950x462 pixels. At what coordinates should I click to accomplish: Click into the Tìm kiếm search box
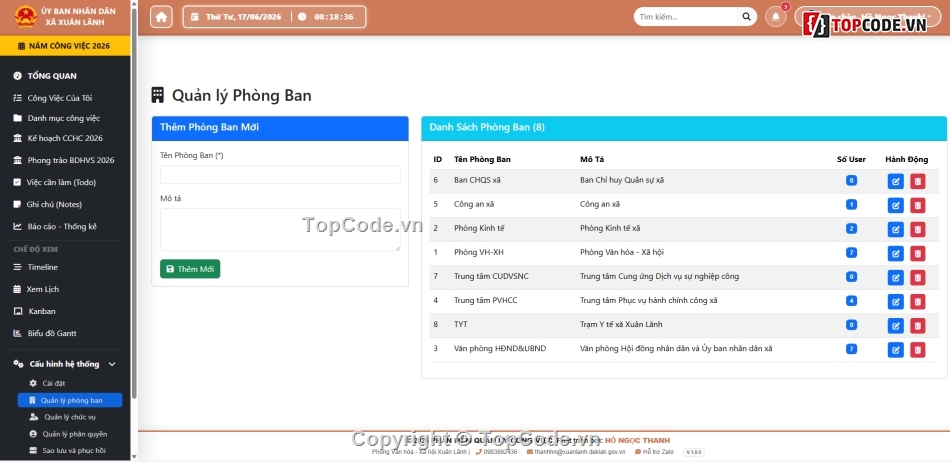pos(686,17)
